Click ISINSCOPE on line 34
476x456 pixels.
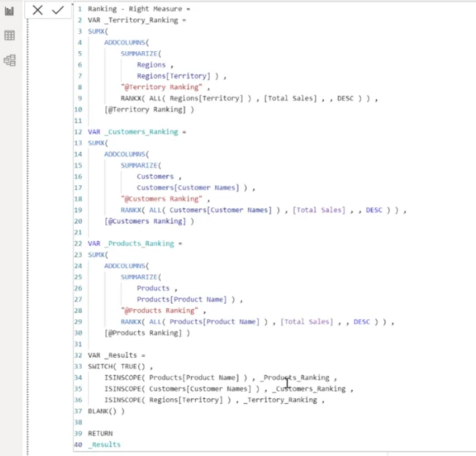(x=123, y=378)
